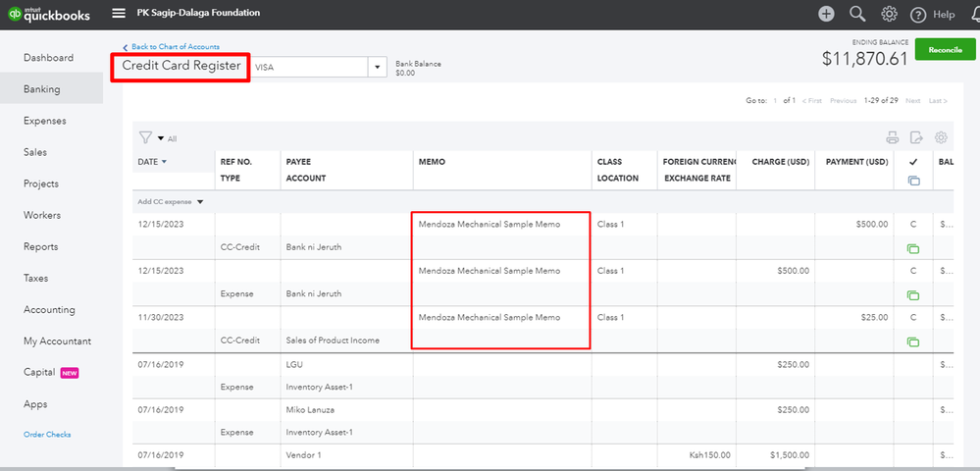This screenshot has height=471, width=980.
Task: Open Banking in the left sidebar
Action: click(x=42, y=89)
